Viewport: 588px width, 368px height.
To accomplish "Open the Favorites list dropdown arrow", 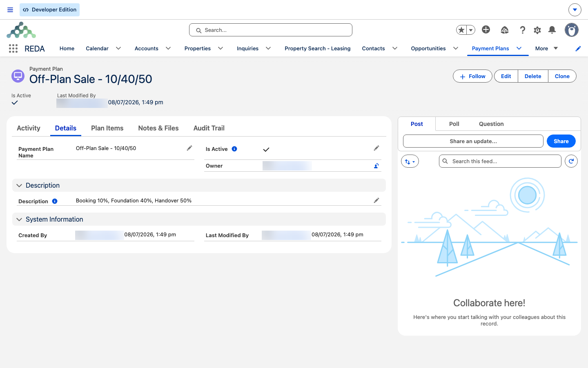I will [471, 30].
